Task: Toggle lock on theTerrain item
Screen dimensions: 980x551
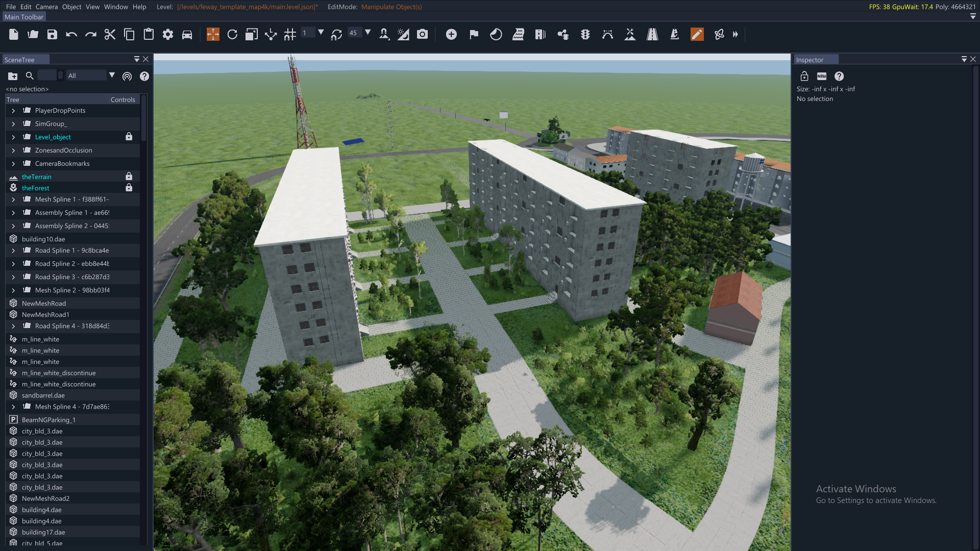Action: 129,177
